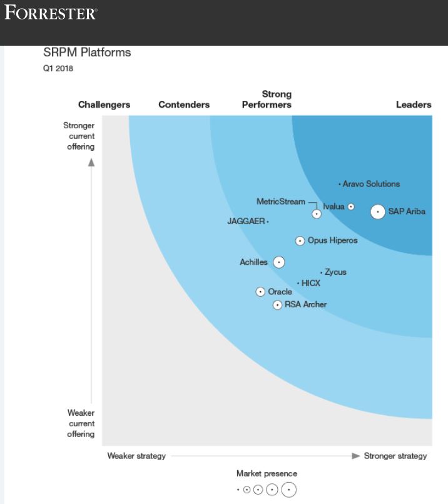Screen dimensions: 448x504
Task: Click the MetricStream vendor circle marker
Action: point(317,213)
